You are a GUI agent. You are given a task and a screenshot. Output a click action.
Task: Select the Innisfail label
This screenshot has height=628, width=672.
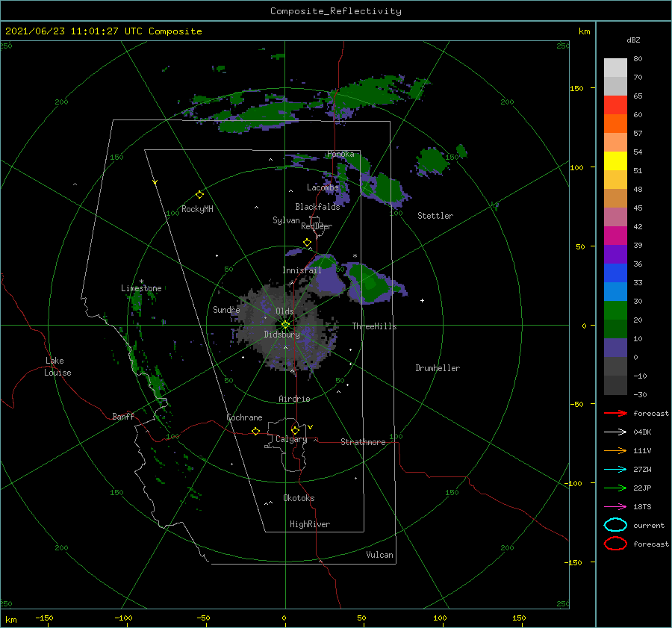(x=302, y=270)
